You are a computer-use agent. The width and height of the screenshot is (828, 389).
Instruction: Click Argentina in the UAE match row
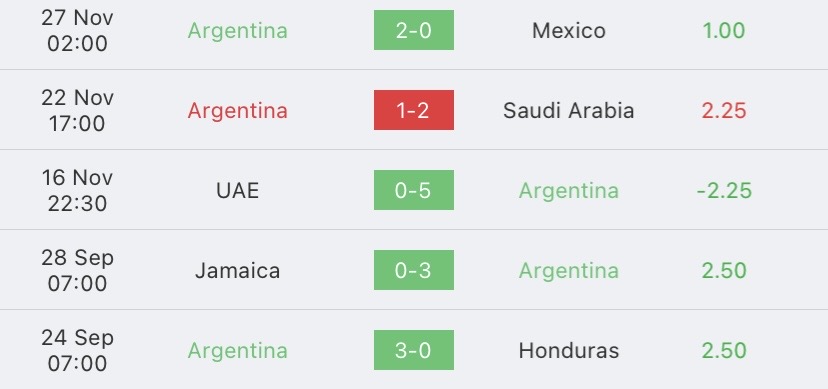pos(569,191)
